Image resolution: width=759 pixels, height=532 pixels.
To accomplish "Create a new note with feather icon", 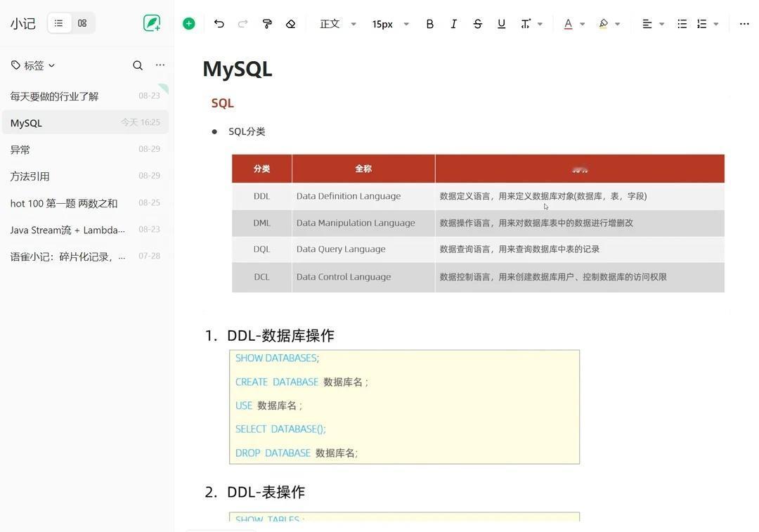I will tap(152, 23).
